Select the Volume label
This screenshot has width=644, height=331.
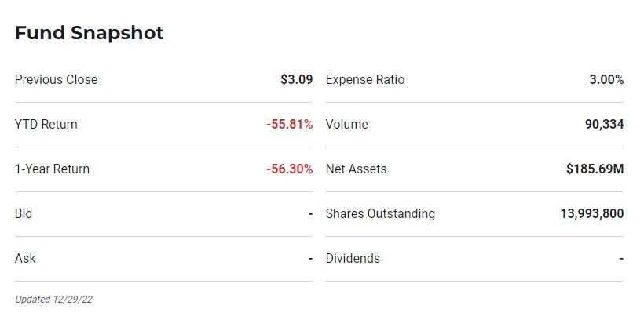click(346, 124)
